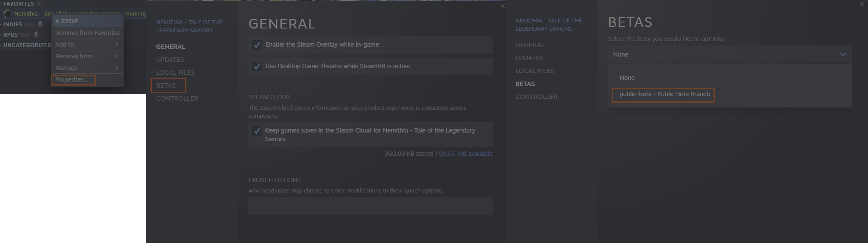
Task: Select public-beta - Public Beta Branch option
Action: click(x=664, y=95)
